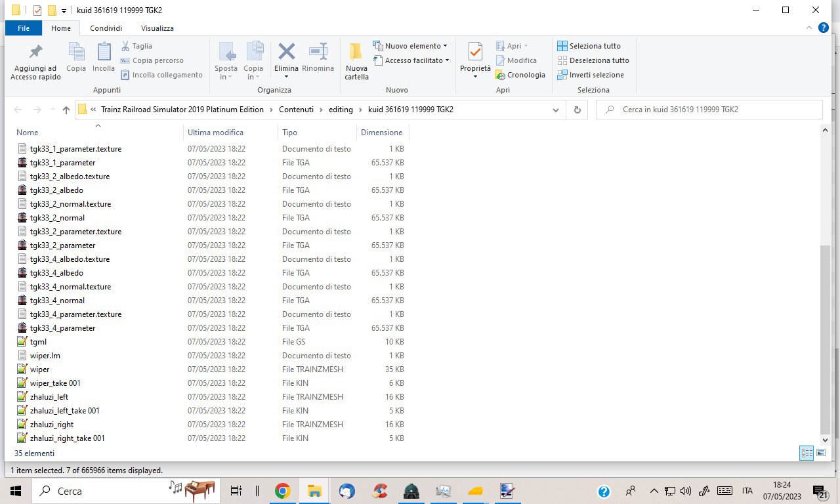Click Modifica in the ribbon
The image size is (840, 504).
click(x=516, y=60)
